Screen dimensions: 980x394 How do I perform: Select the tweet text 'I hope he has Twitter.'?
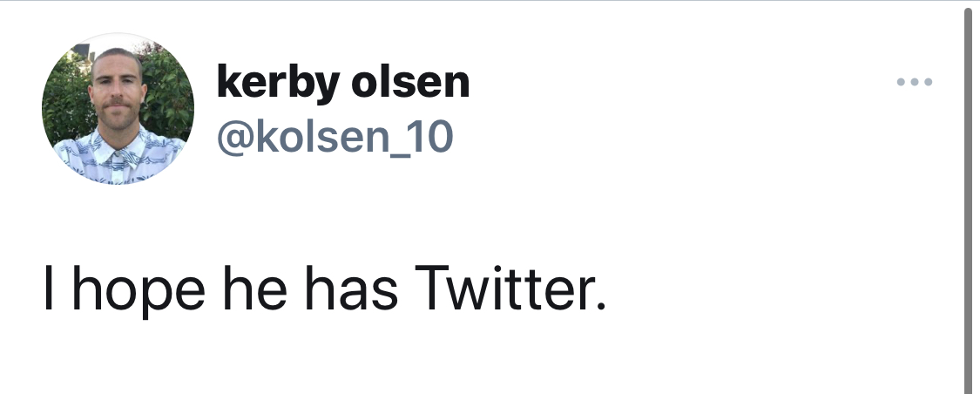pyautogui.click(x=324, y=289)
